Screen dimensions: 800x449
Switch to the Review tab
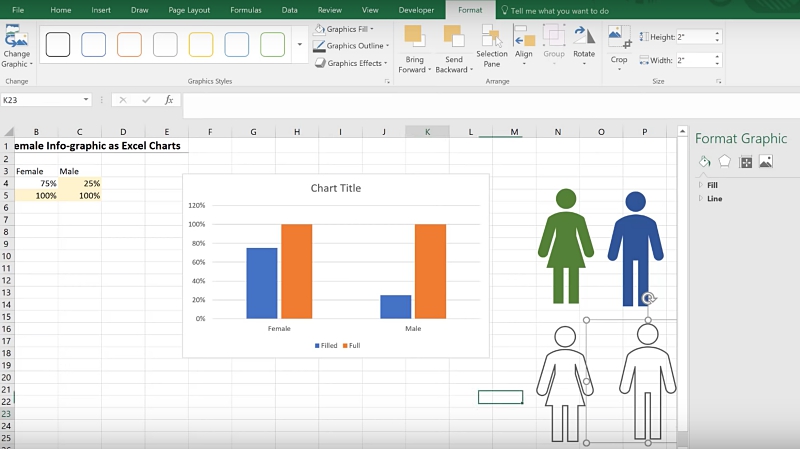(x=330, y=10)
